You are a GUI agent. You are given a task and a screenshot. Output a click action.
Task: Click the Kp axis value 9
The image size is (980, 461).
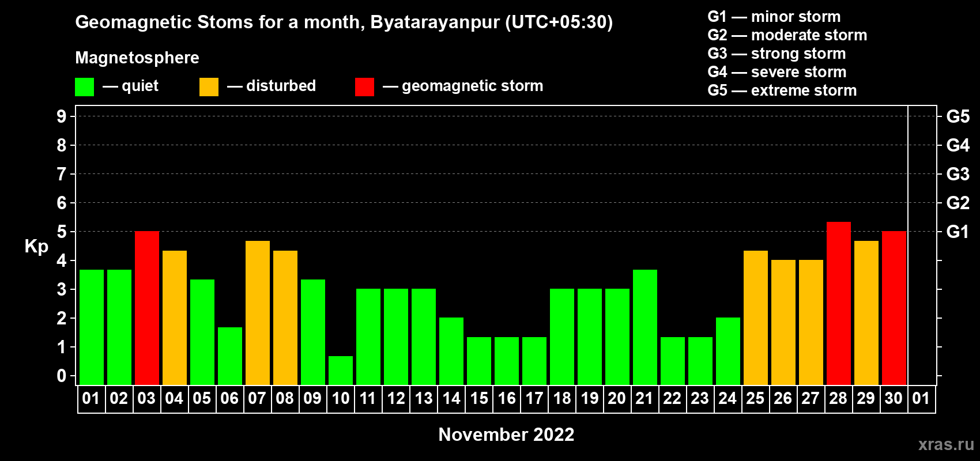62,116
